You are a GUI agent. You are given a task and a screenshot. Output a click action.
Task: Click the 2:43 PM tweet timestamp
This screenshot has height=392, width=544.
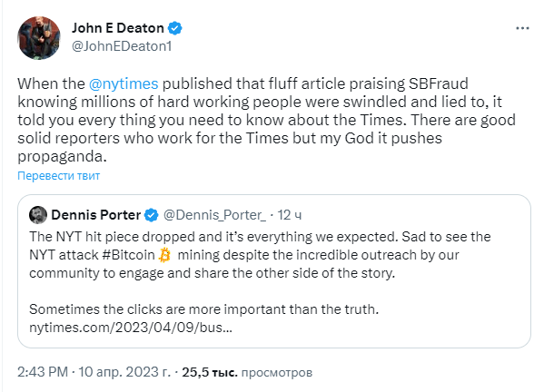[43, 372]
